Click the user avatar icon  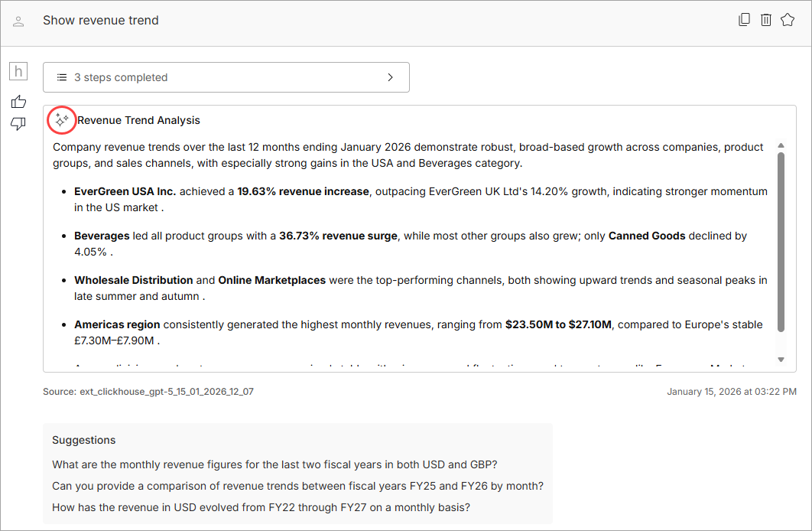pos(19,21)
